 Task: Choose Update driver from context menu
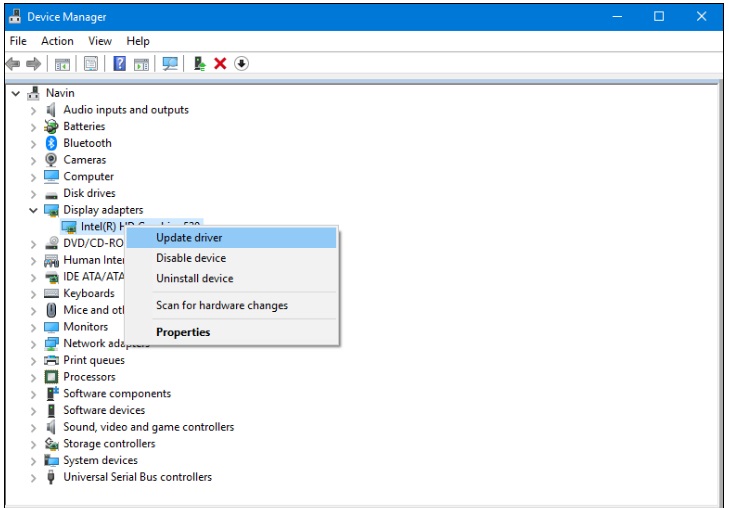tap(232, 238)
